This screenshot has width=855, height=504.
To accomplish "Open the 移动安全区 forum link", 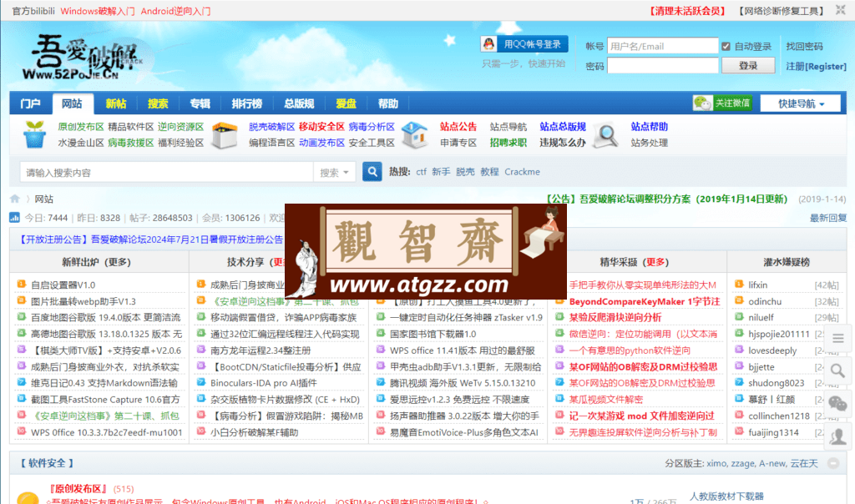I will [321, 126].
